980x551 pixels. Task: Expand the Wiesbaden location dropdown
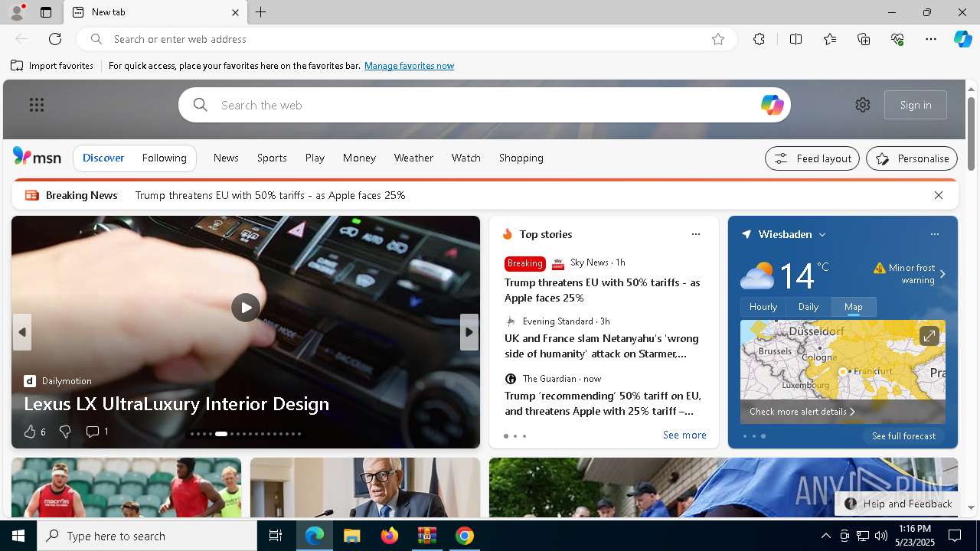coord(822,235)
